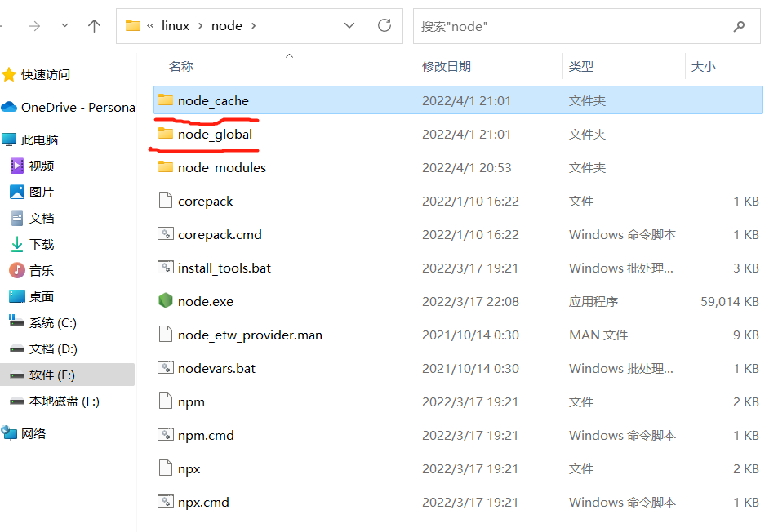Click the 2022/4/1 20:53 date cell

point(466,168)
